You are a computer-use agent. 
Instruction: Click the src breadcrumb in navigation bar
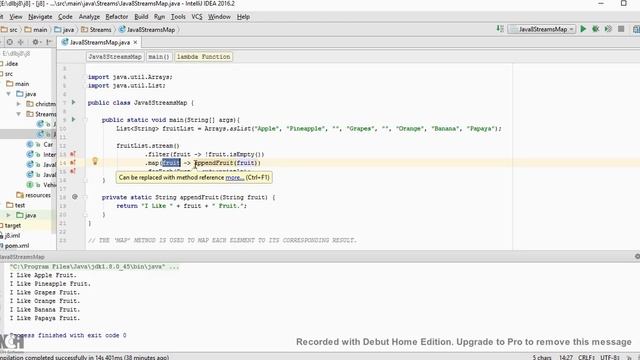(10, 29)
